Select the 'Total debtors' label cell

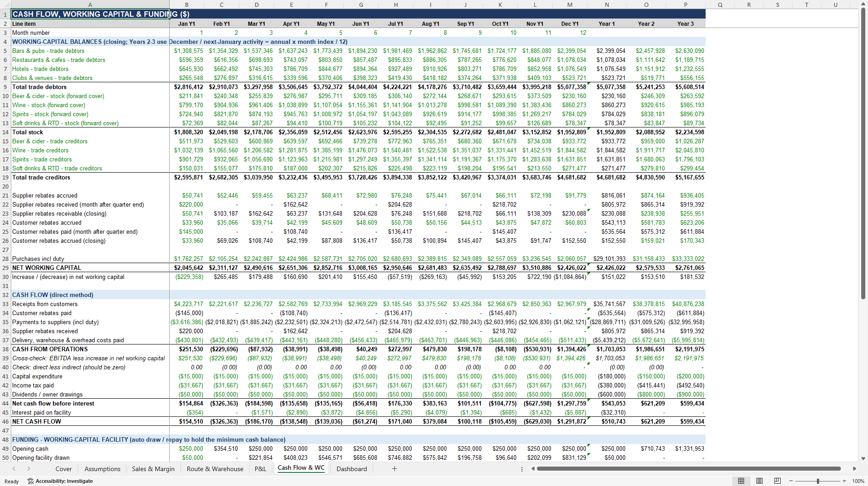(90, 87)
